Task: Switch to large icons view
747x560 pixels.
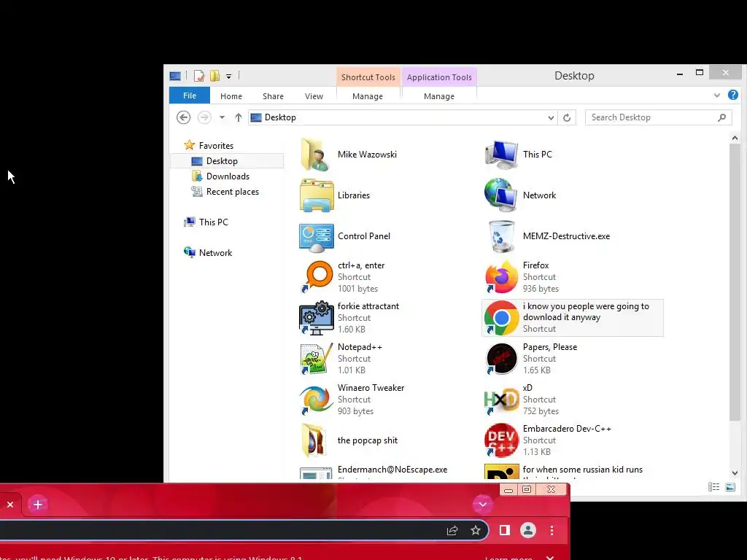Action: [x=730, y=486]
